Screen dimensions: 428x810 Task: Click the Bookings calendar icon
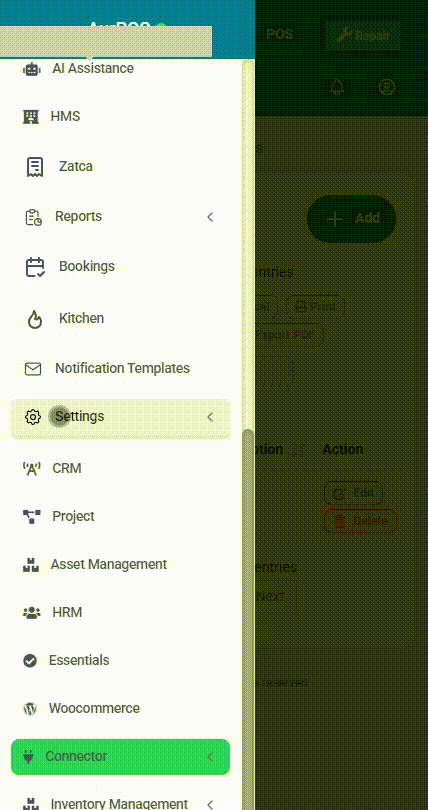[x=35, y=267]
